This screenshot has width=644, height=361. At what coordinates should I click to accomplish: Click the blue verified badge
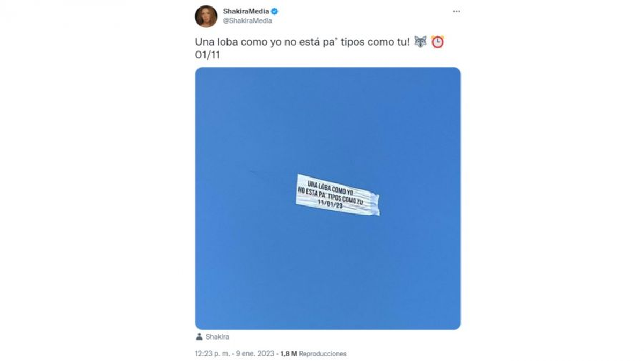(x=275, y=11)
